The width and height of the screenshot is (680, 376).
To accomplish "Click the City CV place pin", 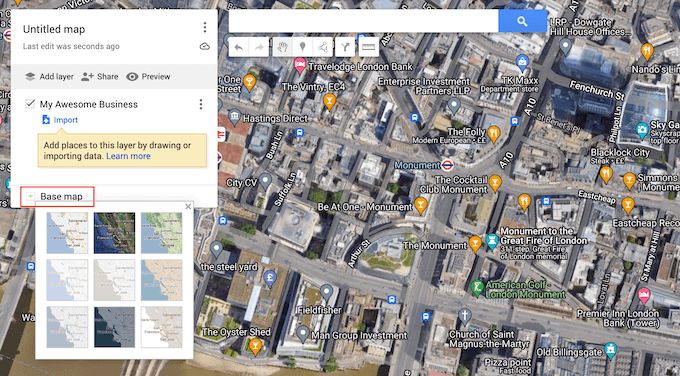I will (x=265, y=181).
